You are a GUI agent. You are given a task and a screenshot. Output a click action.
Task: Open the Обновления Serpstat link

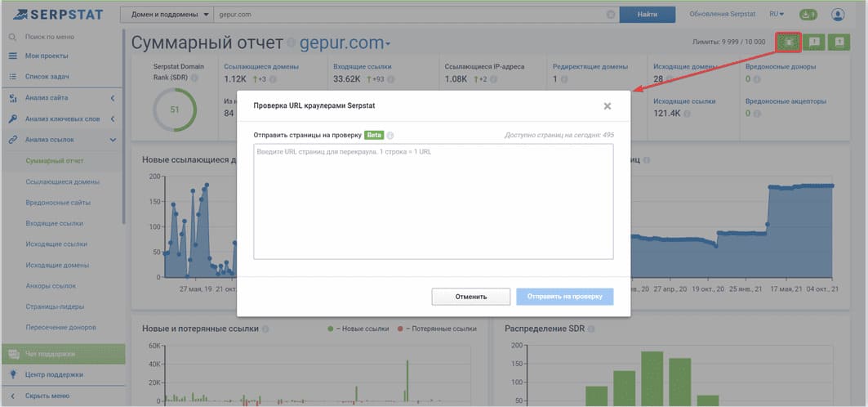coord(723,15)
